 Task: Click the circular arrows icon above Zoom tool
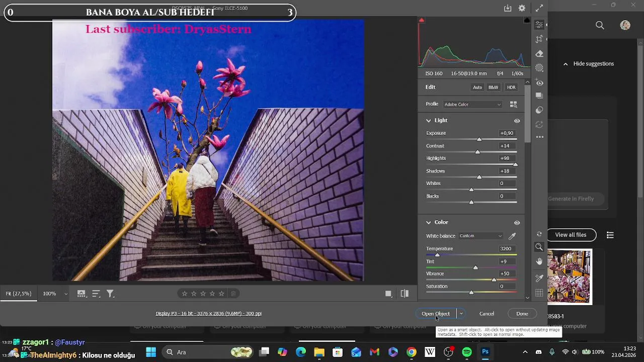(539, 234)
